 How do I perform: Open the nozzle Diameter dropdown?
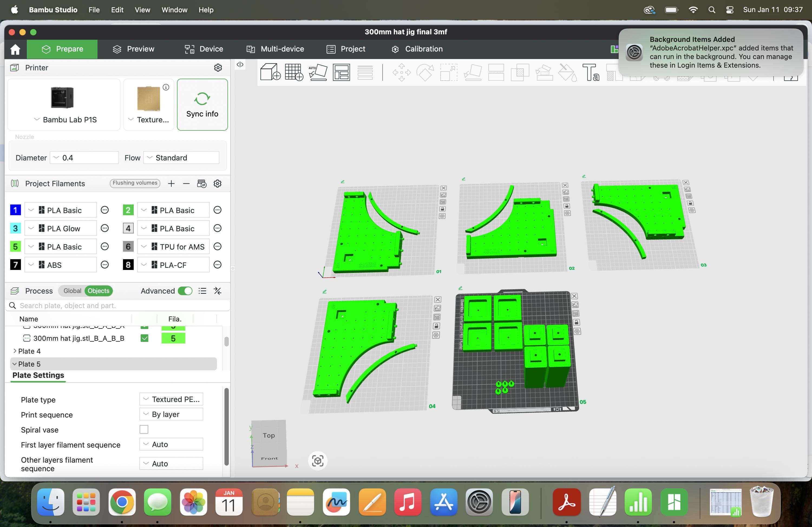(84, 158)
